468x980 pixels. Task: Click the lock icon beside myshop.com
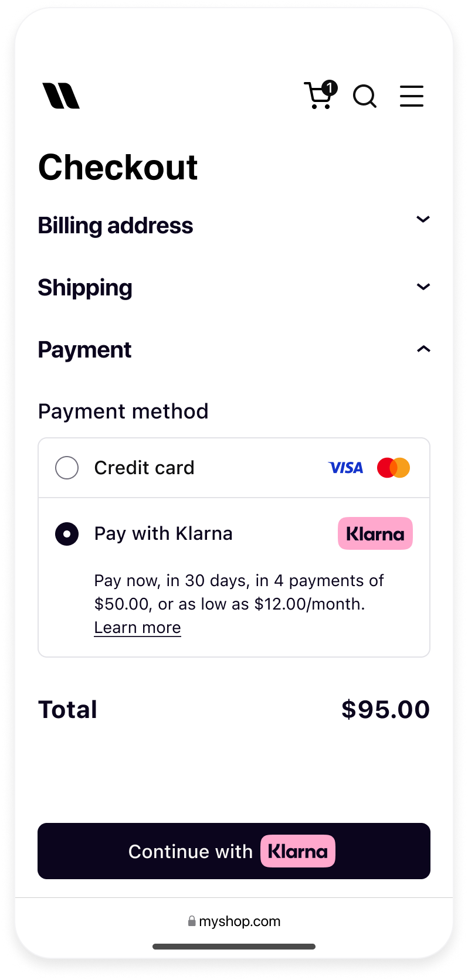[192, 921]
